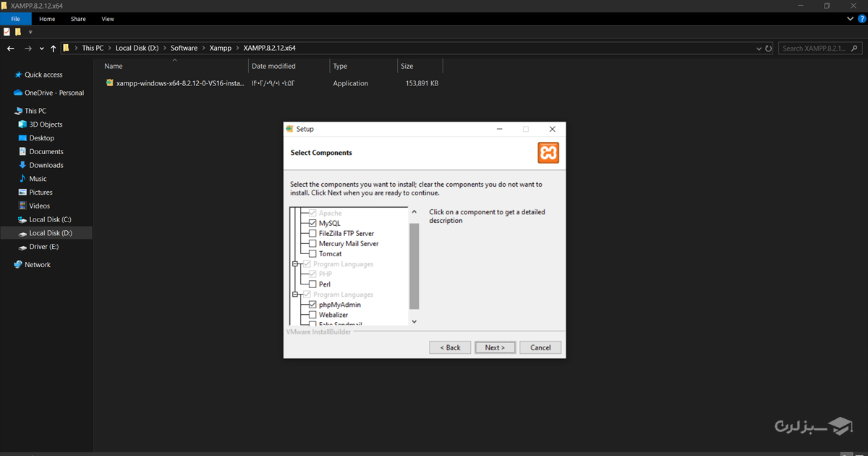Open the address bar history dropdown

[758, 48]
